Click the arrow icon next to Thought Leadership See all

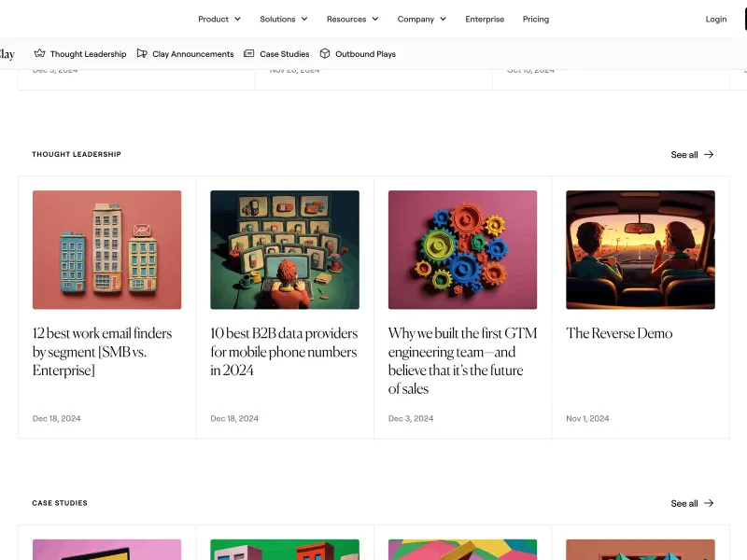click(x=709, y=154)
